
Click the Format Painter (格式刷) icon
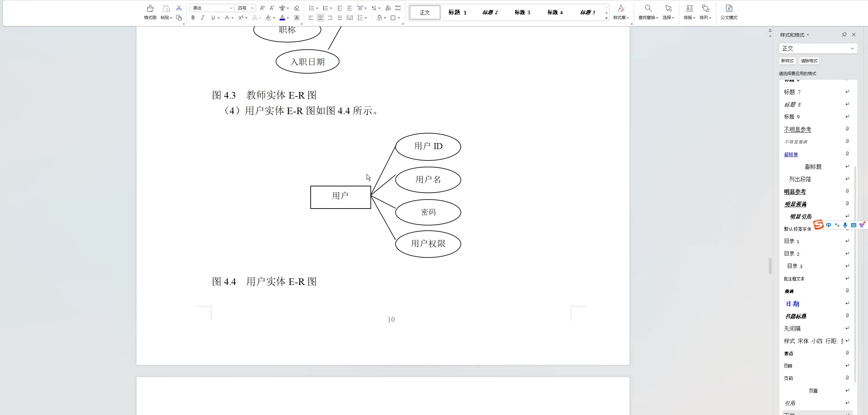[x=150, y=9]
